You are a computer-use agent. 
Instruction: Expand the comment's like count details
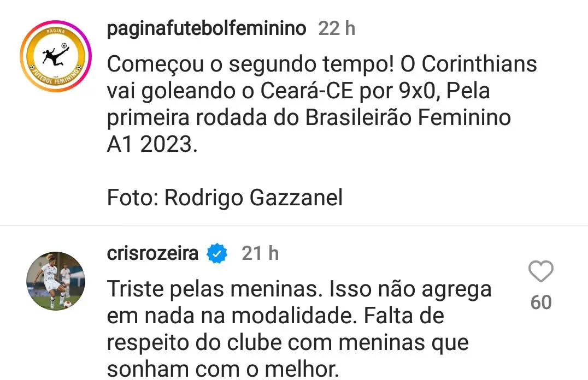(x=542, y=301)
